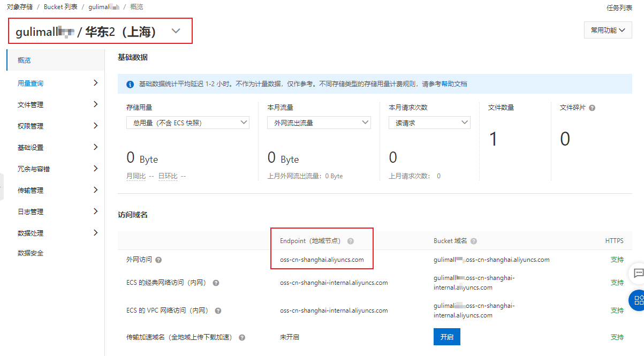Select endpoint oss-cn-shanghai.aliyuncs.com text
This screenshot has height=356, width=644.
(322, 260)
